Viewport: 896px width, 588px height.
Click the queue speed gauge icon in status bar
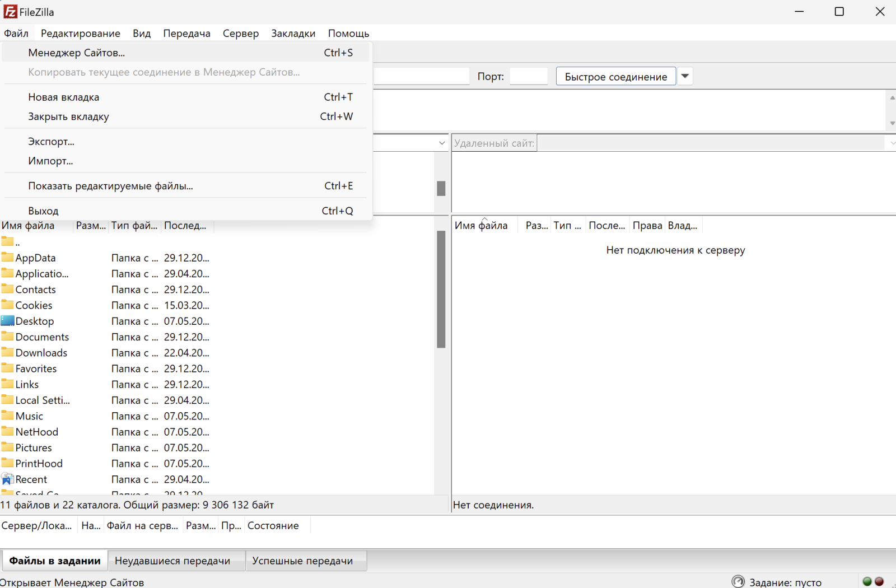(738, 582)
